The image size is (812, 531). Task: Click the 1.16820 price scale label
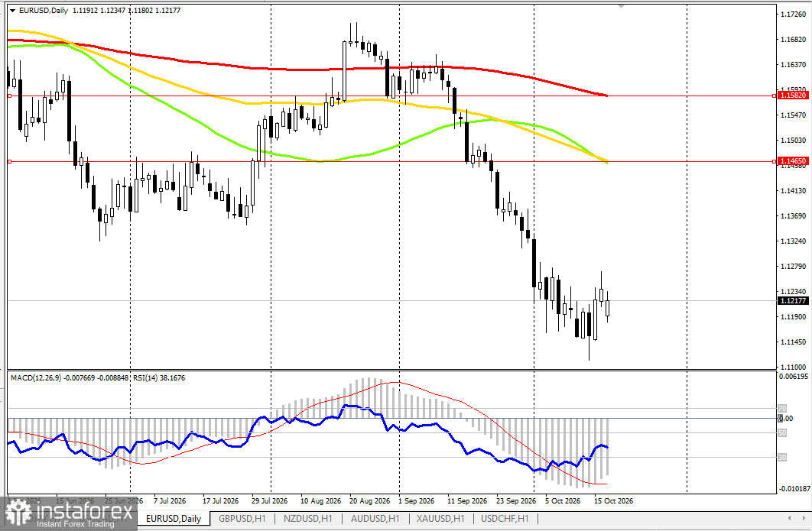pyautogui.click(x=793, y=39)
